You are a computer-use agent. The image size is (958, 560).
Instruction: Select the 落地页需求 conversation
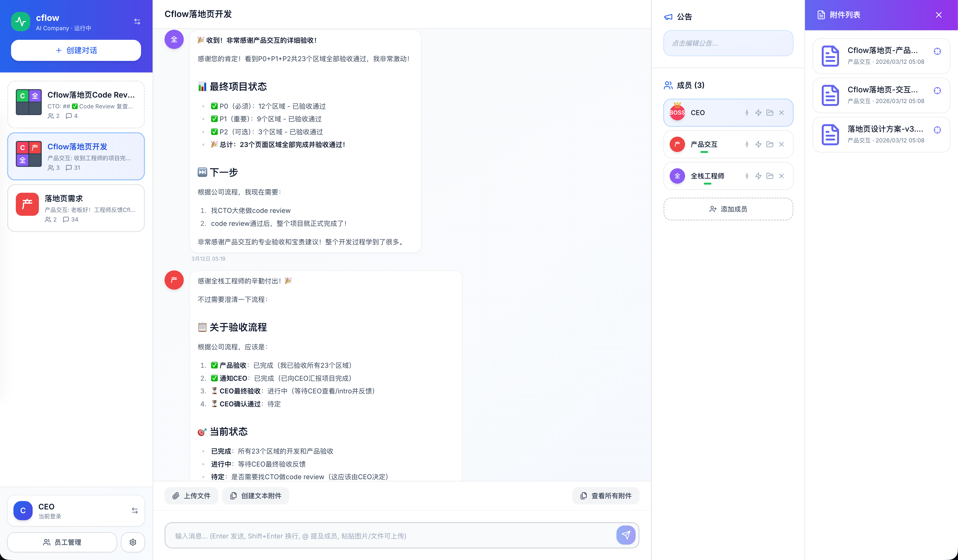point(76,208)
